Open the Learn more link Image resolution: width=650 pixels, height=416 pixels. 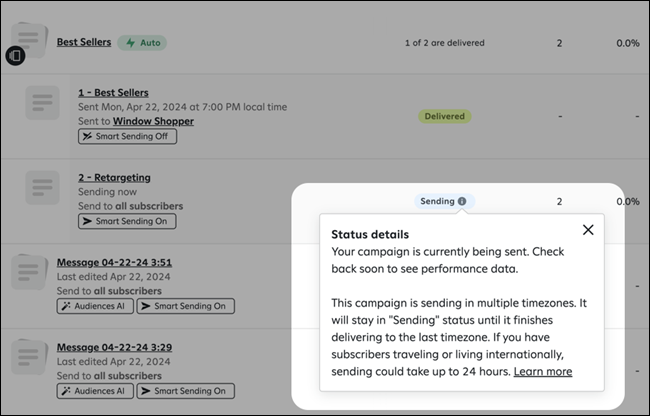(x=543, y=372)
